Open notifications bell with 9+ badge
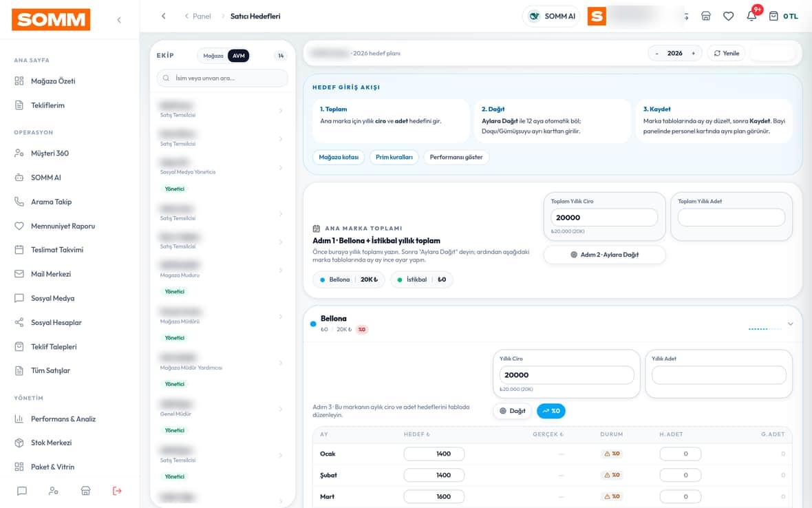This screenshot has height=508, width=812. coord(752,16)
